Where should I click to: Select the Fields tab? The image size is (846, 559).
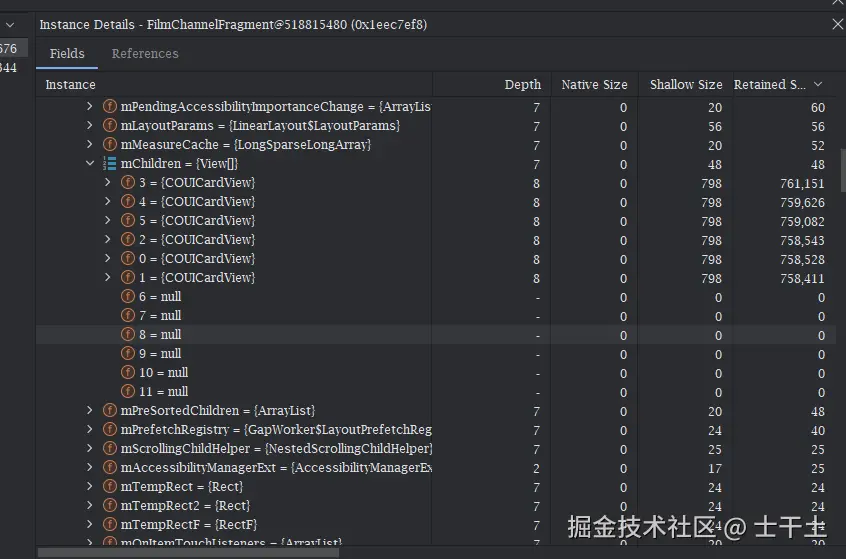pyautogui.click(x=67, y=54)
